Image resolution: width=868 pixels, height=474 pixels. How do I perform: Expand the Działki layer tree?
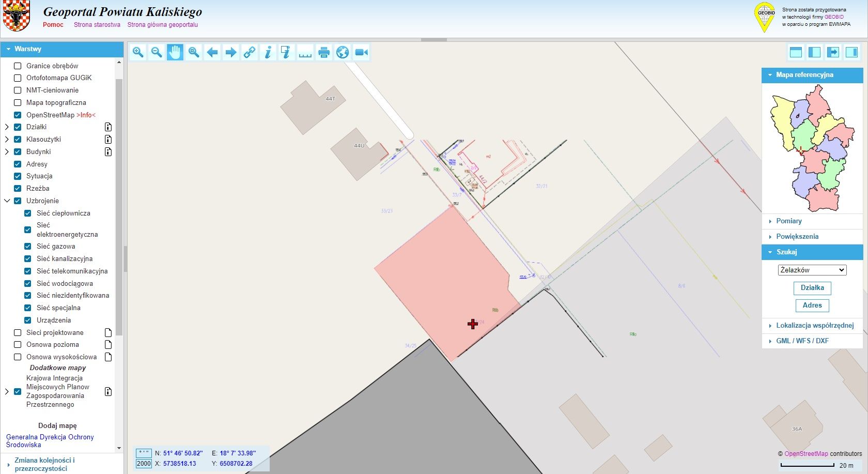pyautogui.click(x=7, y=127)
